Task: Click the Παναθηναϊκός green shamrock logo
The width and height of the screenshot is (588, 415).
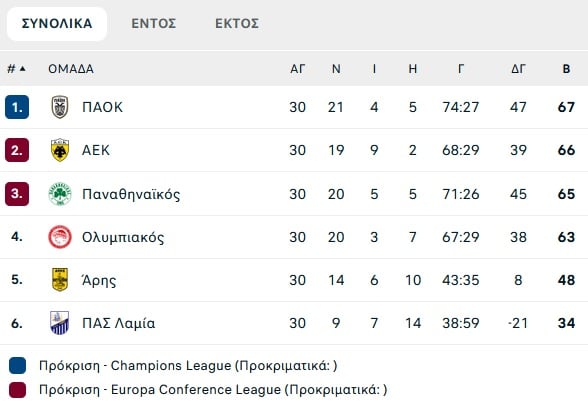Action: (x=60, y=194)
